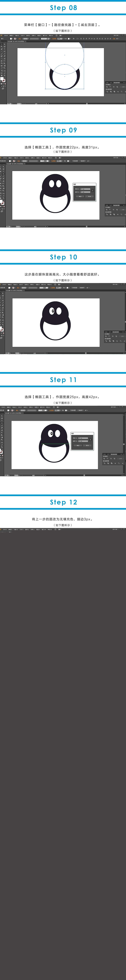Image resolution: width=126 pixels, height=980 pixels.
Task: Open zoom level dropdown in Step 08 status bar
Action: (12, 103)
